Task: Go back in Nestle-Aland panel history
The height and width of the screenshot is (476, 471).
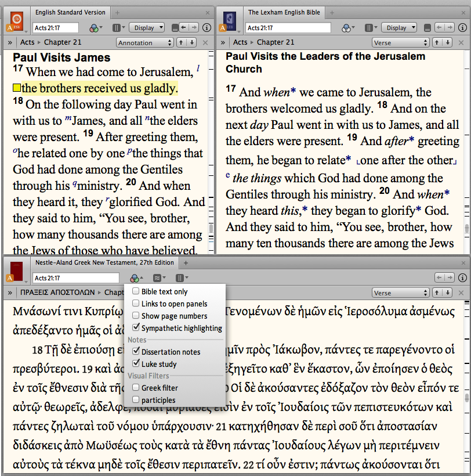Action: click(x=440, y=277)
